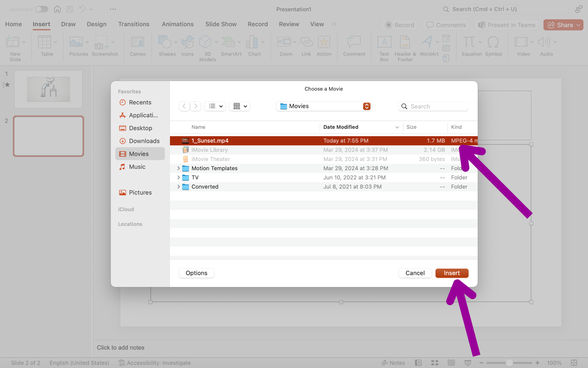Click the dialog Search field
This screenshot has width=588, height=368.
coord(433,106)
